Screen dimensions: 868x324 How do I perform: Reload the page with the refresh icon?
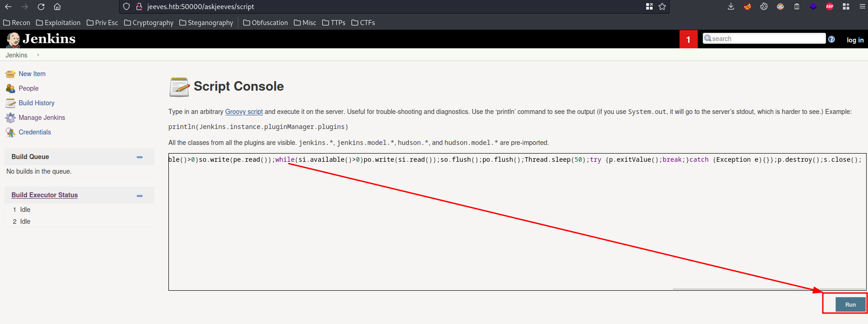41,6
